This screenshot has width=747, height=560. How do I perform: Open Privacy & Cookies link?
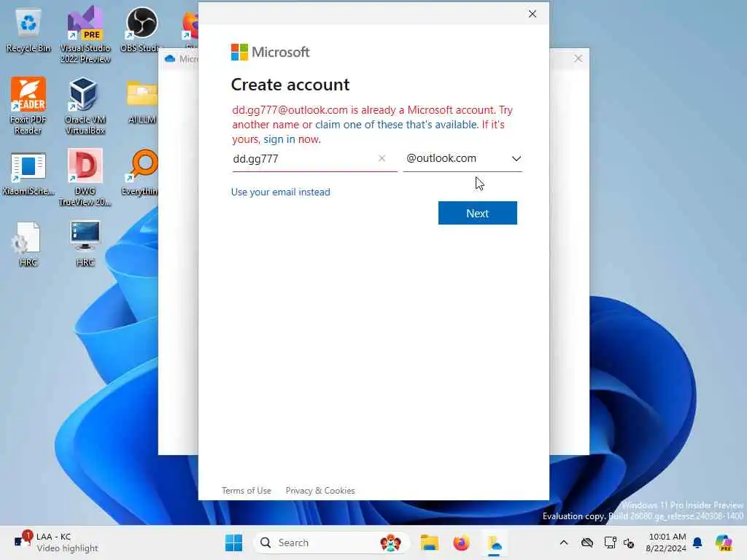(x=320, y=491)
